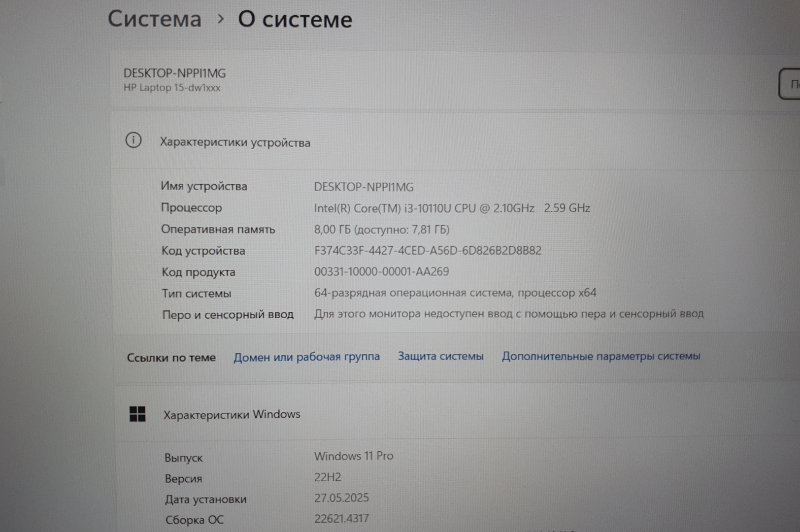Click the Оперативная память label

point(218,229)
